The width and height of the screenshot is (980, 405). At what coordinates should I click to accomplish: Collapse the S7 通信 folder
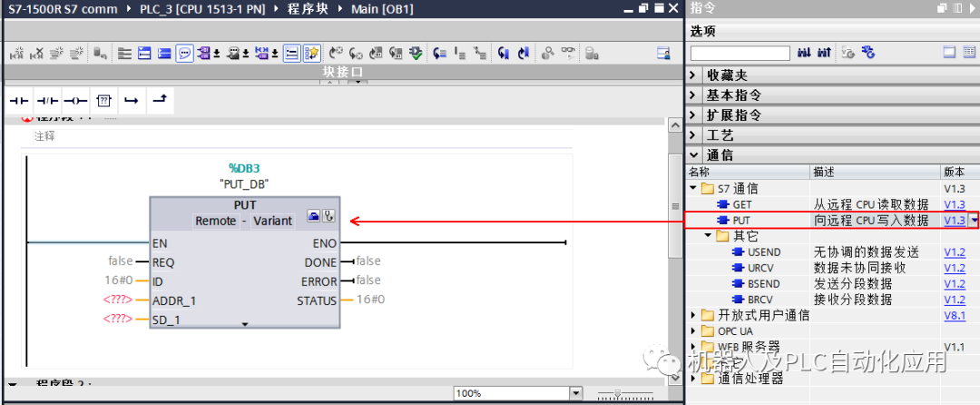(693, 188)
